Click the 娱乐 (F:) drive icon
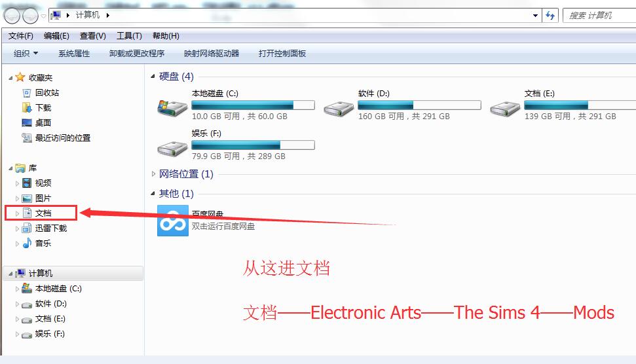Image resolution: width=636 pixels, height=364 pixels. [172, 149]
